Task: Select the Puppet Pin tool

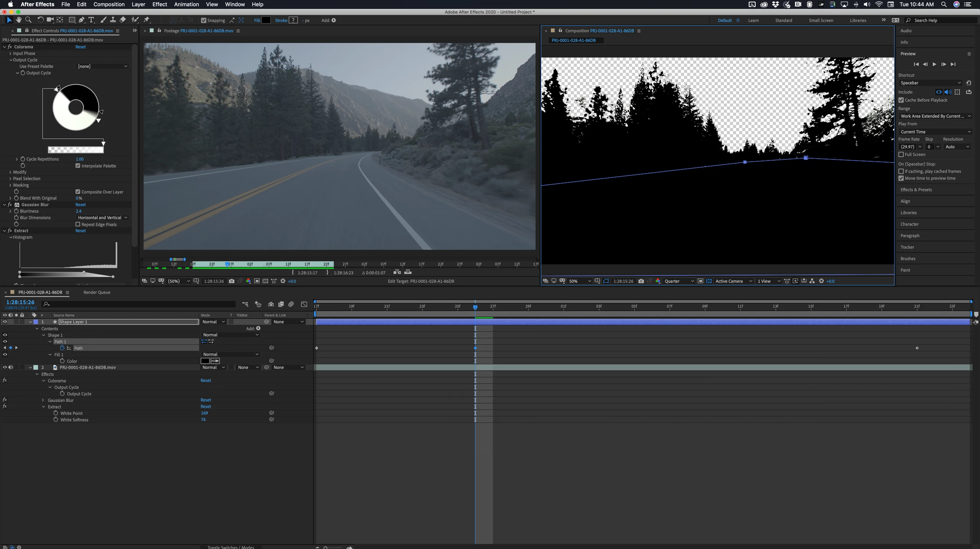Action: [147, 20]
